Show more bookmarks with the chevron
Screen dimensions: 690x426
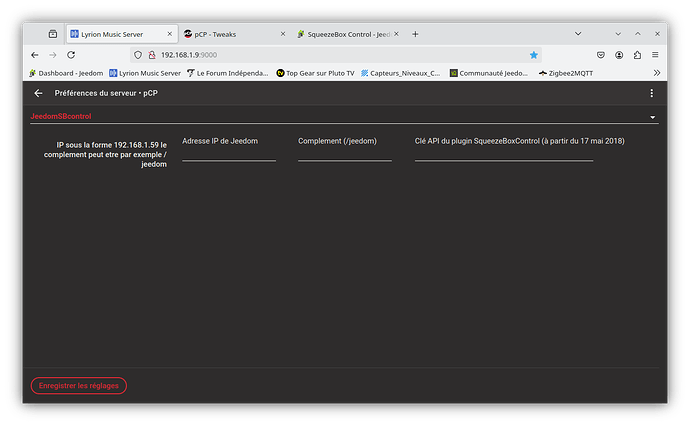tap(656, 73)
